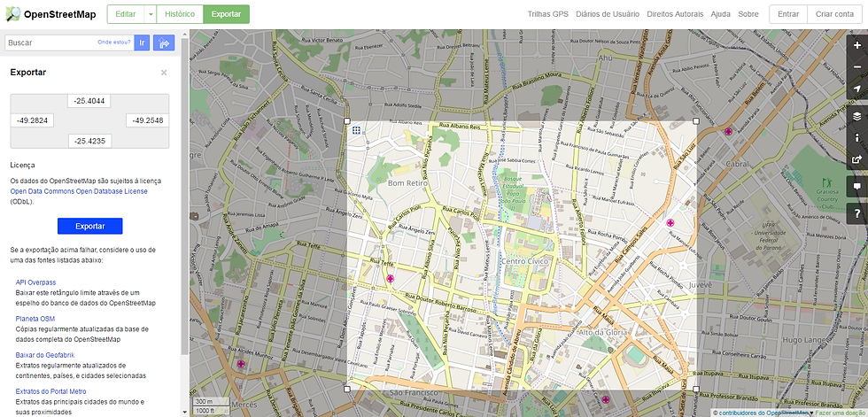
Task: Show my location with the arrow control
Action: click(857, 89)
